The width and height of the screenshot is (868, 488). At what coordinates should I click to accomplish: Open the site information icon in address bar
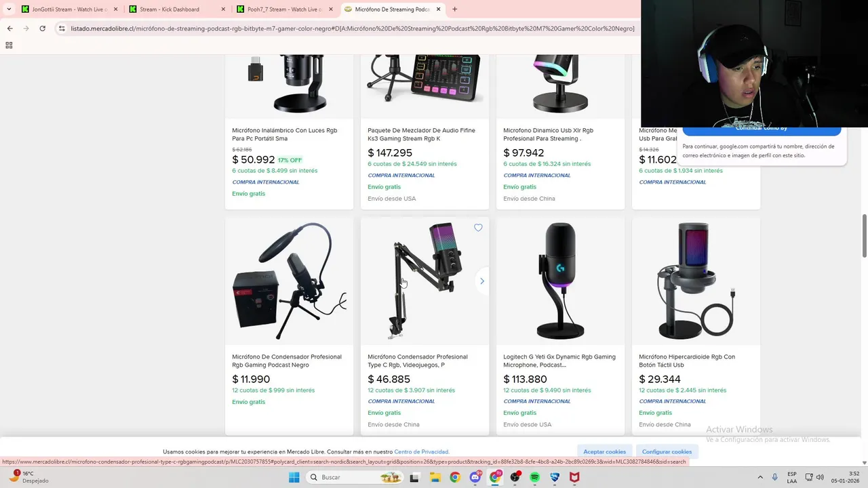click(x=62, y=28)
